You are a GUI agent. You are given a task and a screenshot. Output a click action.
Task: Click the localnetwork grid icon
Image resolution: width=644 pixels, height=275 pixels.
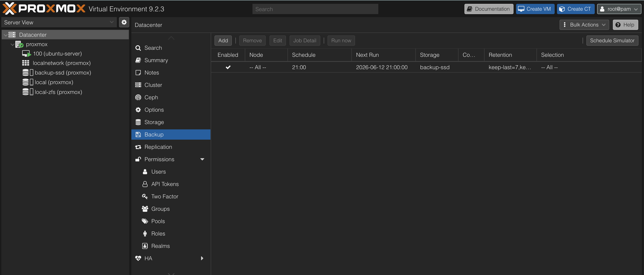26,63
